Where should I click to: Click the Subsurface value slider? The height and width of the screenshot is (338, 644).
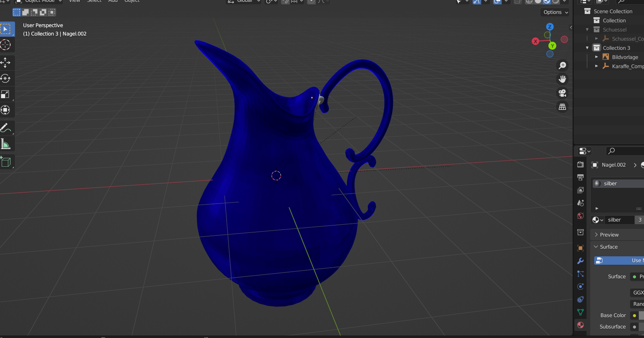(641, 327)
